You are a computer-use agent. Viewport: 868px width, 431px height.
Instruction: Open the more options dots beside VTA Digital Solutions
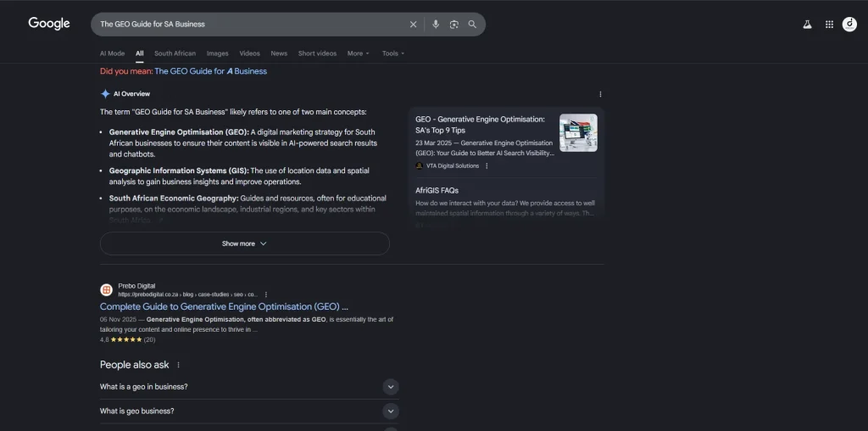(x=487, y=165)
